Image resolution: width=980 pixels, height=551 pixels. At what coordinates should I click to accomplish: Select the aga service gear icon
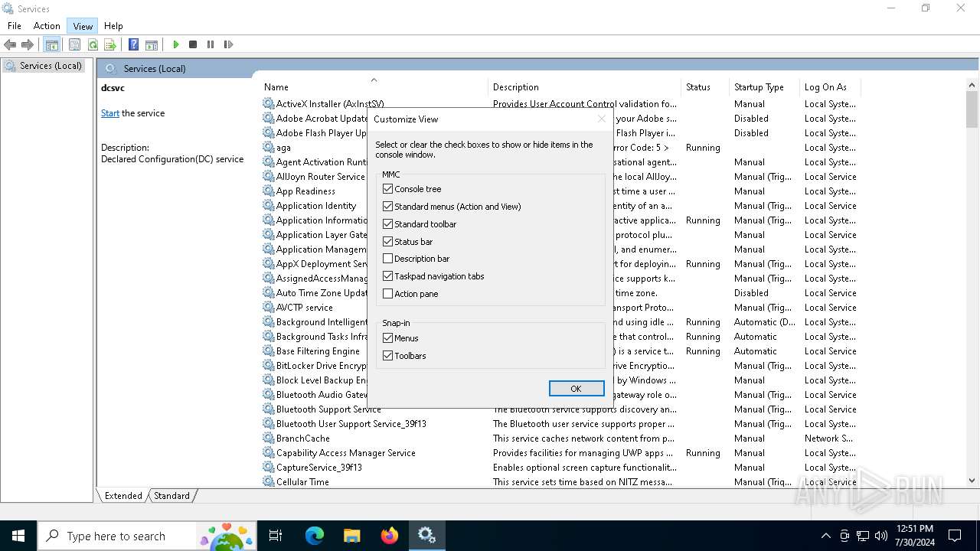269,147
